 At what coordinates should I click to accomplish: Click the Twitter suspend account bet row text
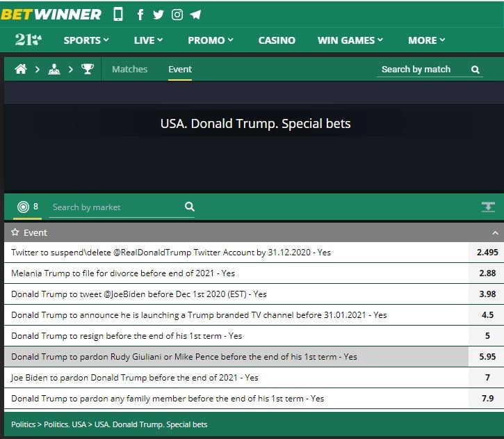click(x=171, y=253)
